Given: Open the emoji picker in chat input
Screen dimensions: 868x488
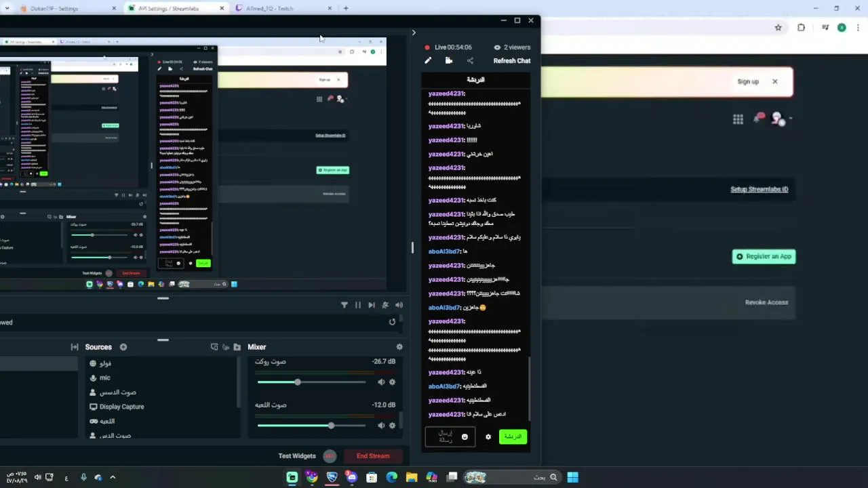Looking at the screenshot, I should pos(465,437).
